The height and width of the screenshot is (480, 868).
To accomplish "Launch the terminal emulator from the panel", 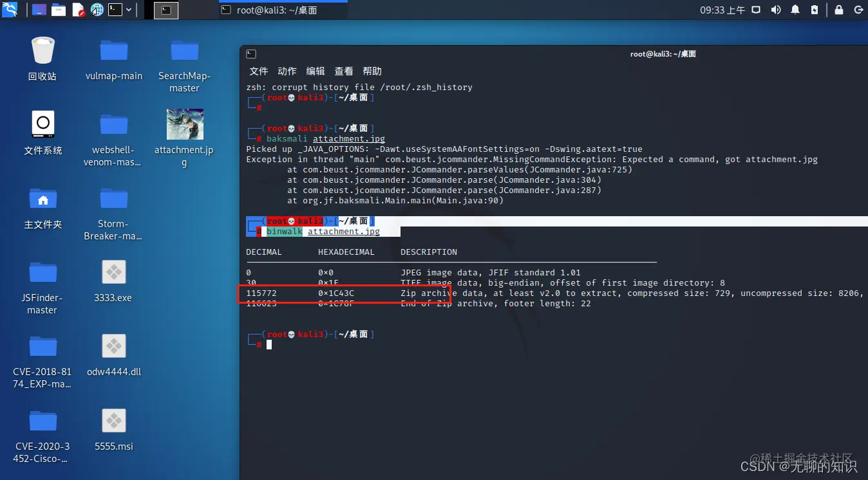I will (x=115, y=10).
